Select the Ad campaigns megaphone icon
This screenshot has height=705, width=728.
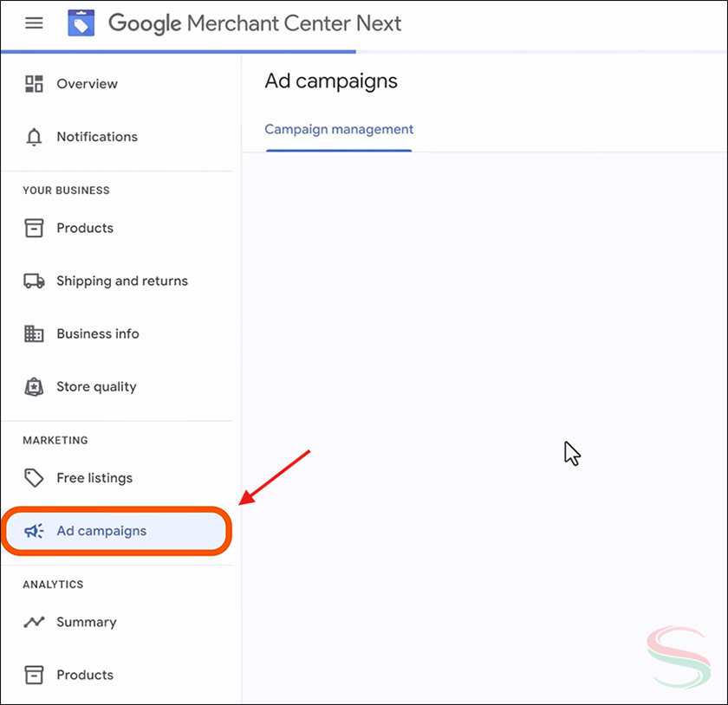tap(33, 531)
